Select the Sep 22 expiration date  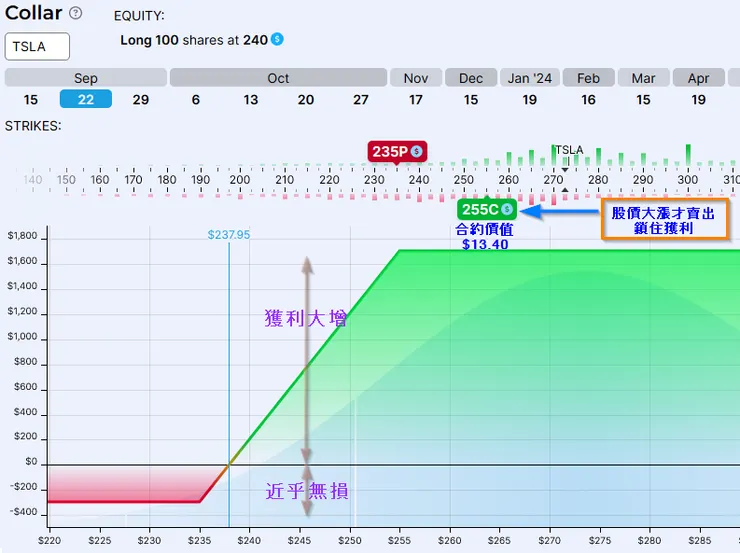coord(86,99)
